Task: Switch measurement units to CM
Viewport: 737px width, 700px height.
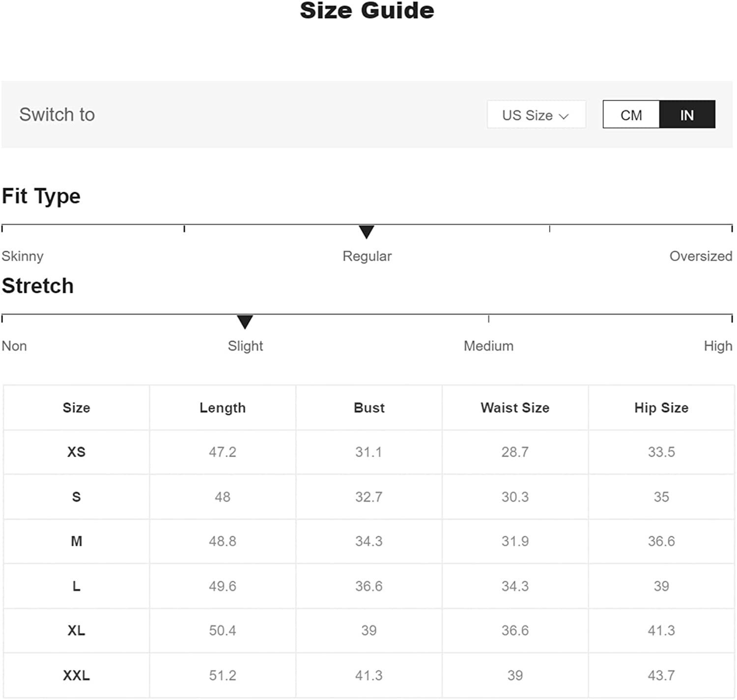Action: click(x=631, y=115)
